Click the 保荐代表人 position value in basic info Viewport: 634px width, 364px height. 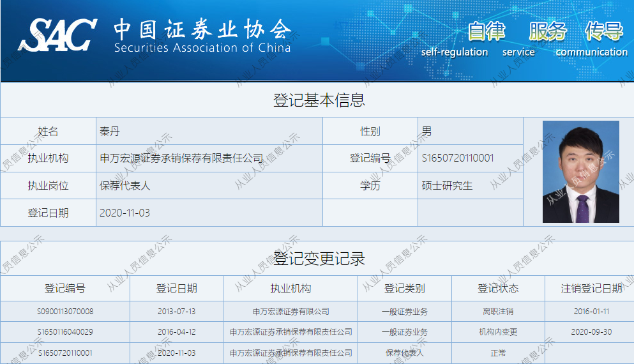tap(125, 186)
